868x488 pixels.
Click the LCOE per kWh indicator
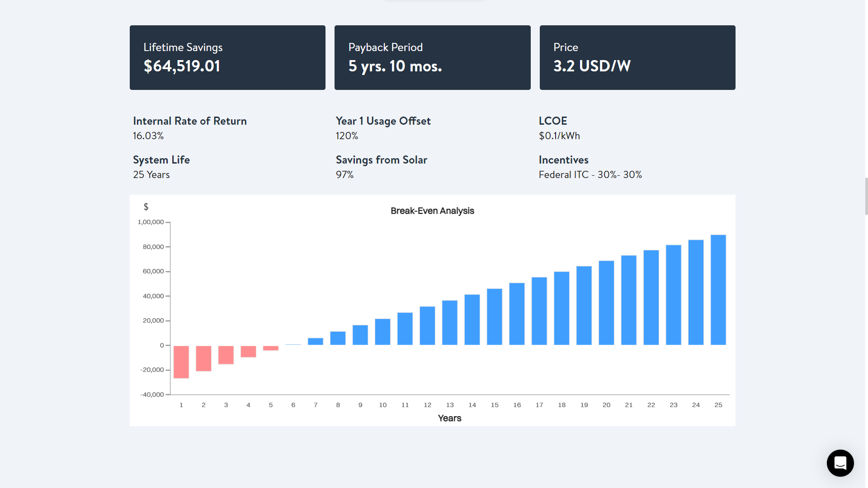point(560,136)
